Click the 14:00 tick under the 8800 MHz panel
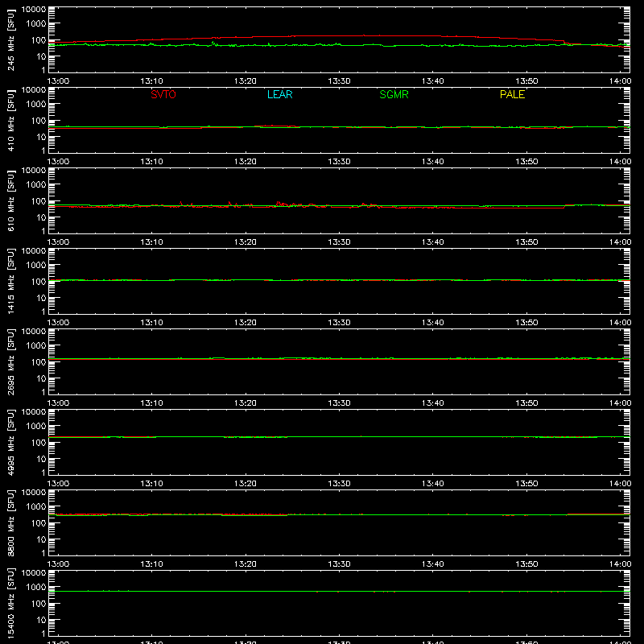The height and width of the screenshot is (644, 644). (620, 564)
